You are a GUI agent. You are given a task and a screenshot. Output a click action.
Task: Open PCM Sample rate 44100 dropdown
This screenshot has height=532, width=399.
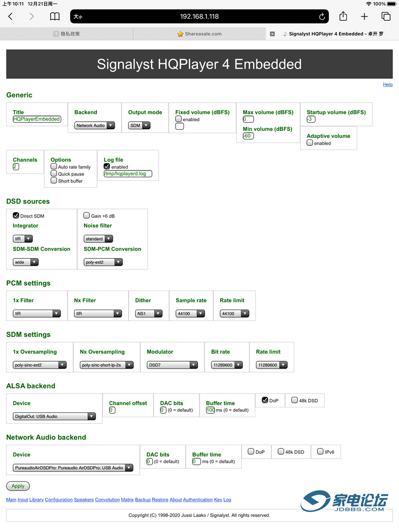pos(190,314)
